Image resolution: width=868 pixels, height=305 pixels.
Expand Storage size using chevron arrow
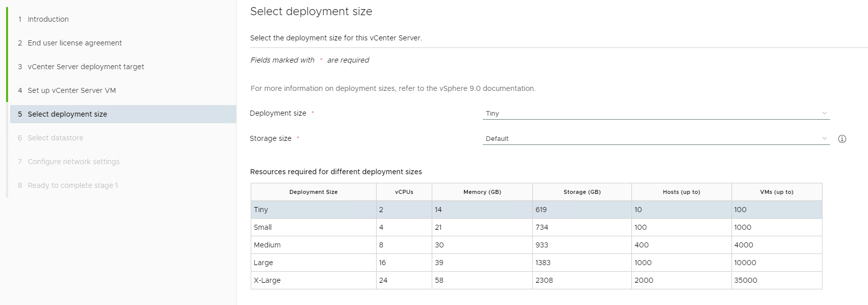coord(824,139)
